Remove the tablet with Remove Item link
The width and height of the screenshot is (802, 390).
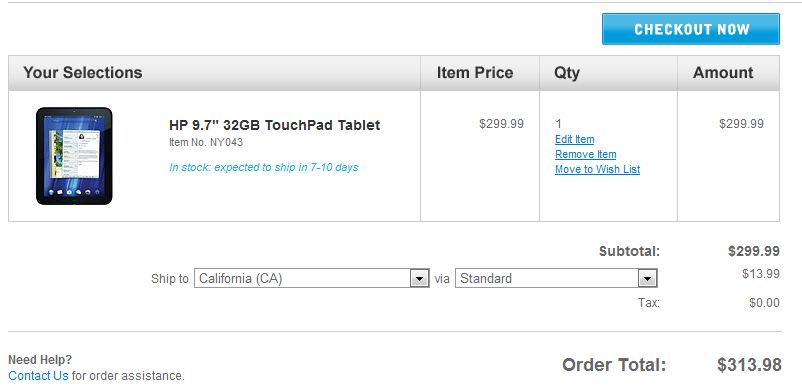click(586, 154)
